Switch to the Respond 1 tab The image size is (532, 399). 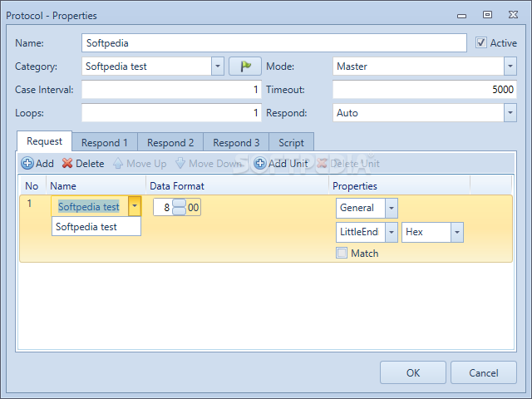point(105,142)
